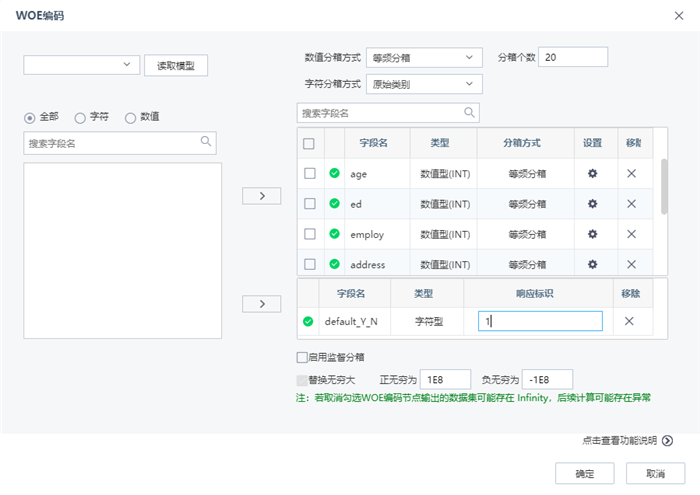
Task: Confirm with 确定 button
Action: tap(585, 474)
